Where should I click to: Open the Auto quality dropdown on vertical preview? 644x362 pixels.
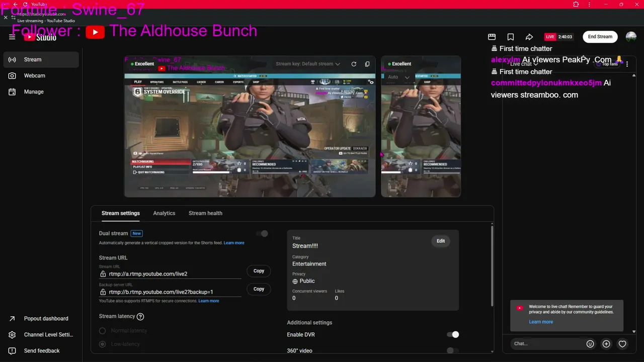(398, 77)
